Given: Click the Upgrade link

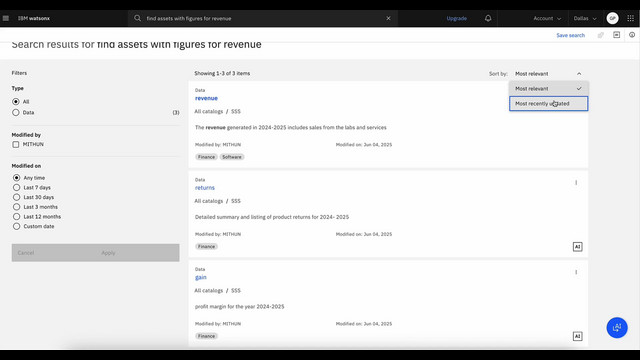Looking at the screenshot, I should point(456,18).
